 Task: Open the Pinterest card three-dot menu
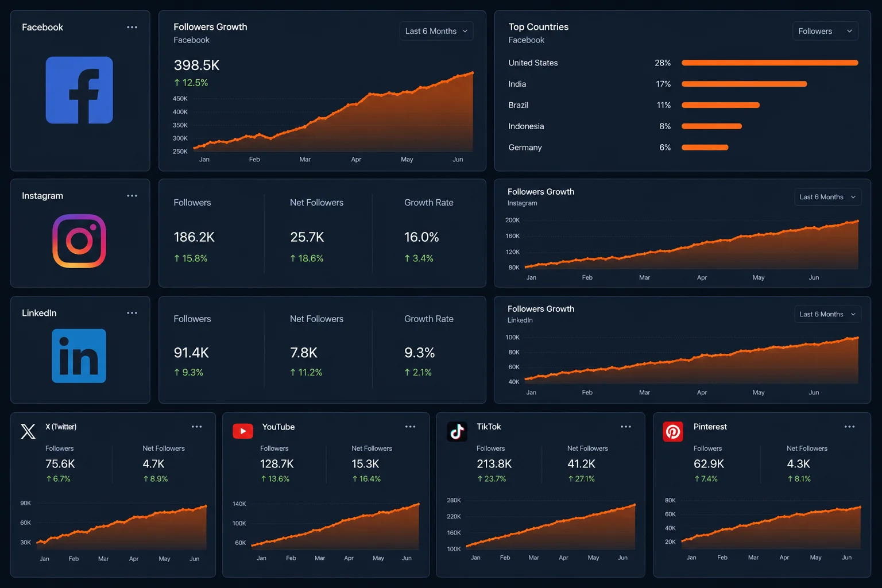pyautogui.click(x=850, y=427)
